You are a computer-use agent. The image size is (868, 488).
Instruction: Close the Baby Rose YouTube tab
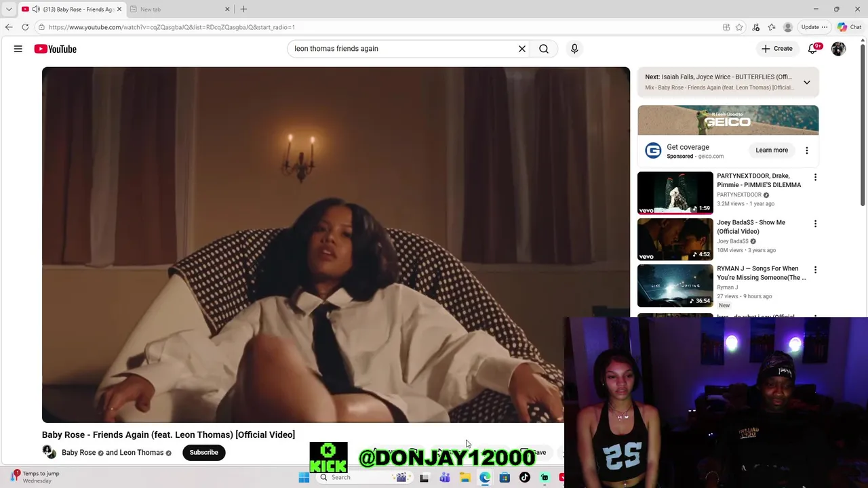pos(119,9)
